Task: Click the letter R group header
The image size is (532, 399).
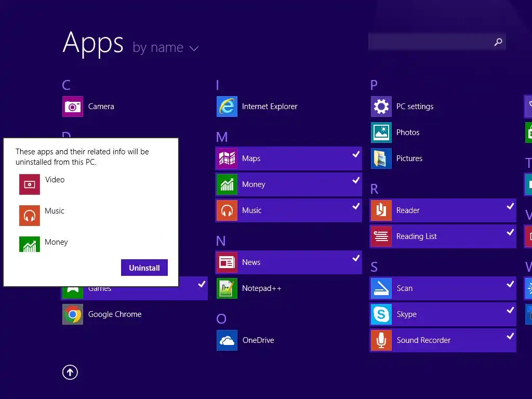Action: [x=374, y=189]
